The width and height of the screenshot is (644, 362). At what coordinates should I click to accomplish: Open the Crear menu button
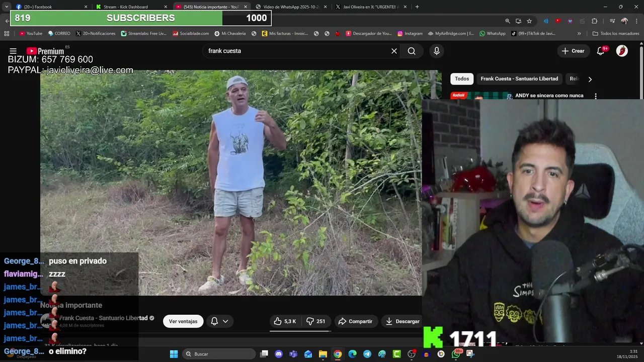(x=573, y=51)
